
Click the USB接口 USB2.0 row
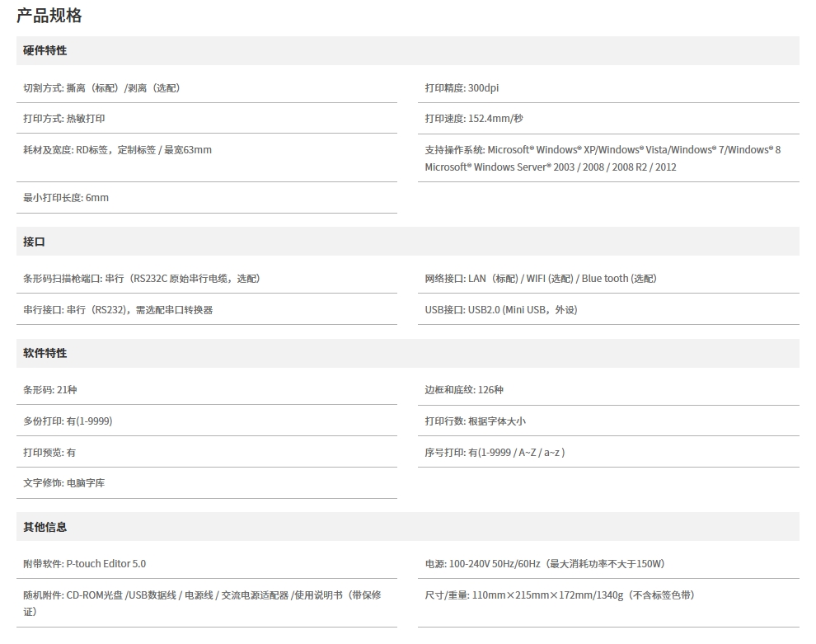pos(501,309)
